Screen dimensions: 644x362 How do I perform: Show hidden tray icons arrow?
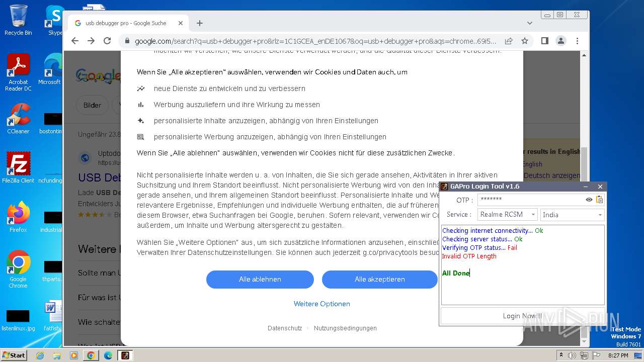tap(561, 355)
